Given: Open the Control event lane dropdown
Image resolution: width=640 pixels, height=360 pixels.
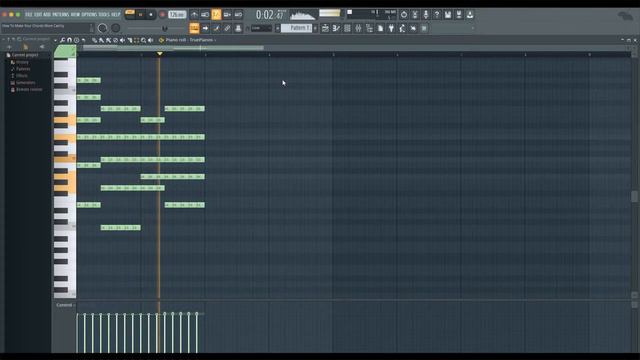Looking at the screenshot, I should [x=64, y=305].
